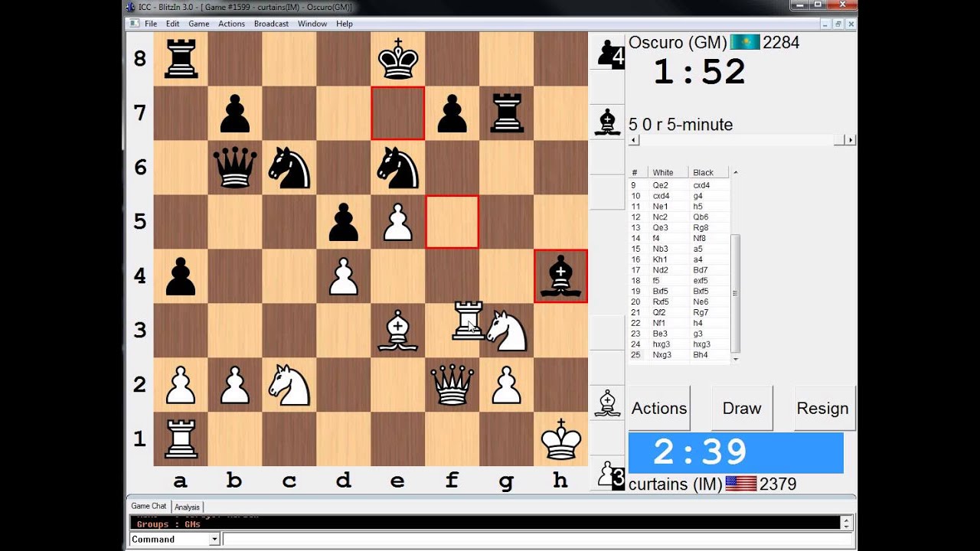Screen dimensions: 980x551
Task: Click the white pawn on g2
Action: [507, 385]
